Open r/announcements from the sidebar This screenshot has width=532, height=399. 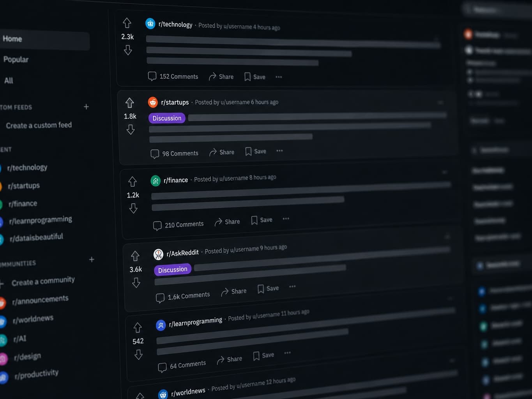point(40,300)
